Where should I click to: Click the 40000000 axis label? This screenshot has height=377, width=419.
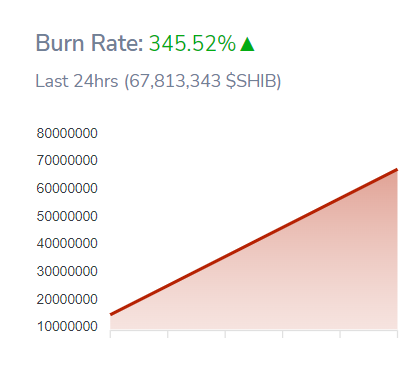click(x=67, y=243)
